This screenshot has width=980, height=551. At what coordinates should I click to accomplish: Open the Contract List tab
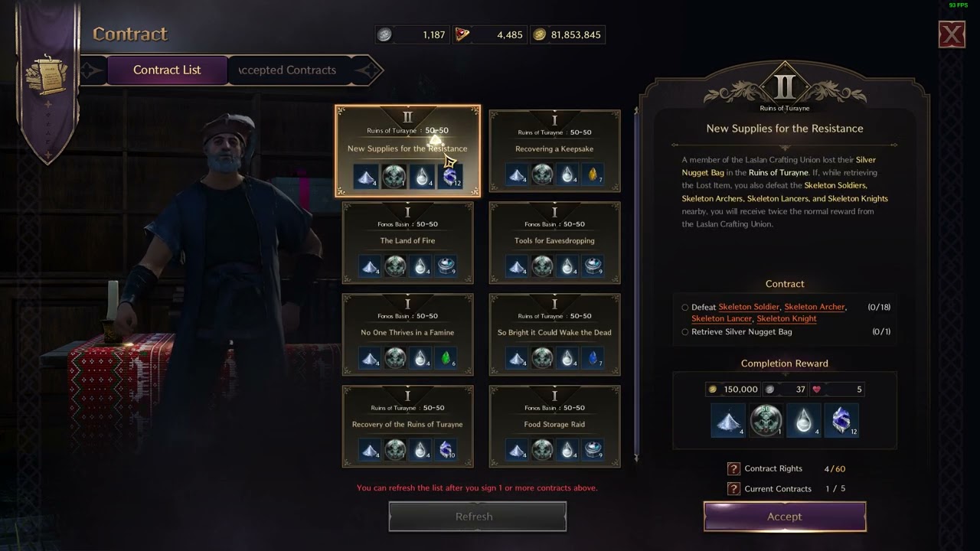click(167, 70)
